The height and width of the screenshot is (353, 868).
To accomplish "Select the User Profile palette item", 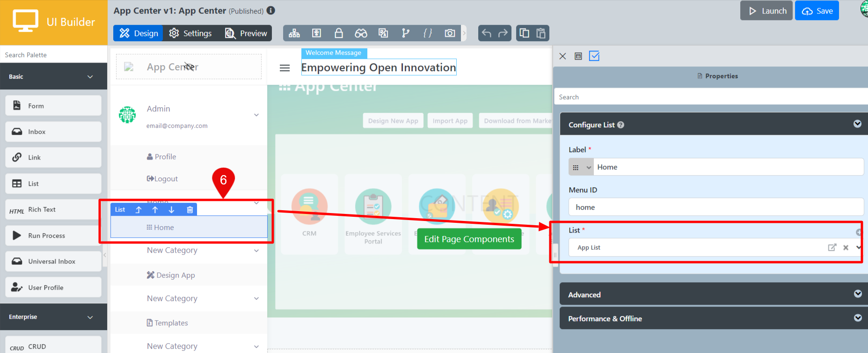I will tap(53, 287).
